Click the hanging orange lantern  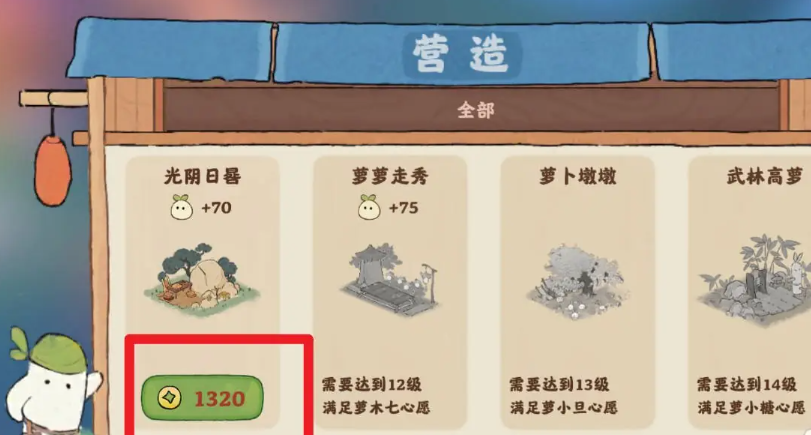pyautogui.click(x=52, y=170)
